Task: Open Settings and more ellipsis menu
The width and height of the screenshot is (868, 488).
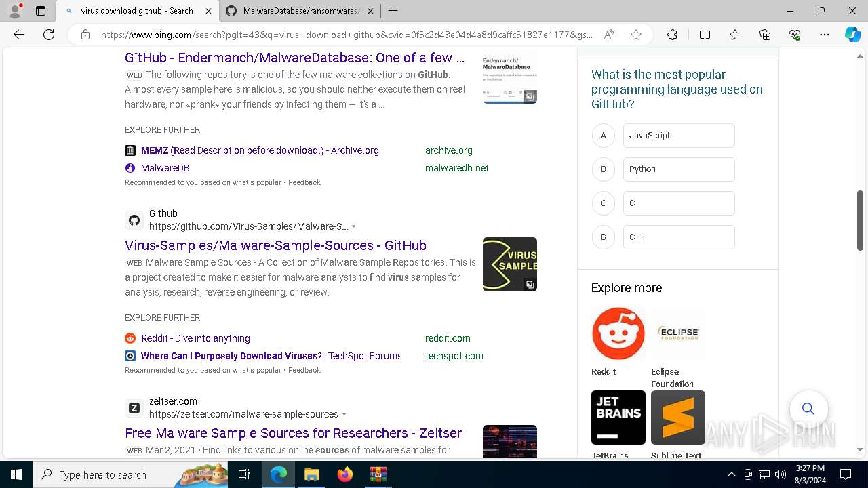Action: tap(825, 35)
